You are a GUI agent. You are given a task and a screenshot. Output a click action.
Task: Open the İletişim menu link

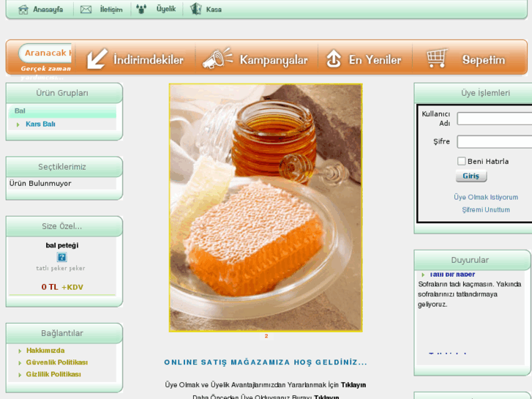click(111, 10)
